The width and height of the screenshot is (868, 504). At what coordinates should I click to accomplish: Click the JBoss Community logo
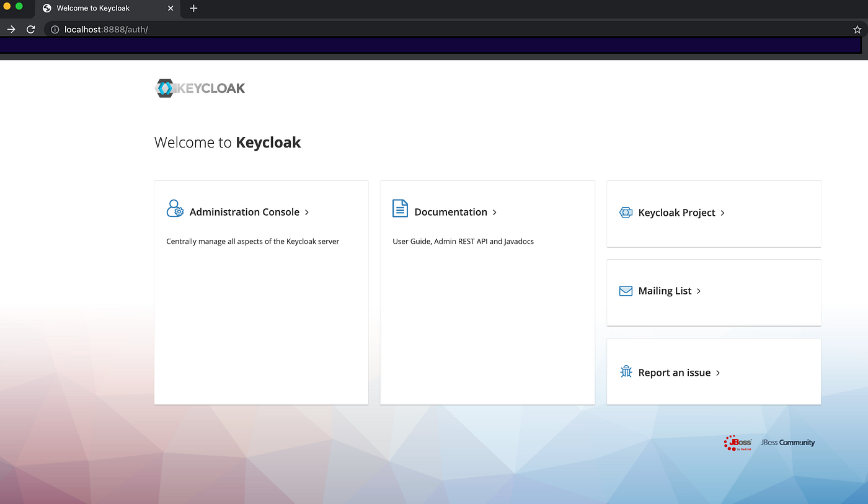pos(787,442)
